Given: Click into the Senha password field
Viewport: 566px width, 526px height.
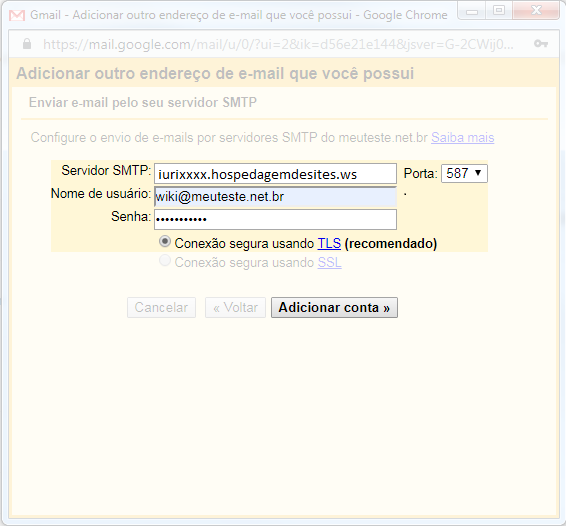Looking at the screenshot, I should (275, 219).
